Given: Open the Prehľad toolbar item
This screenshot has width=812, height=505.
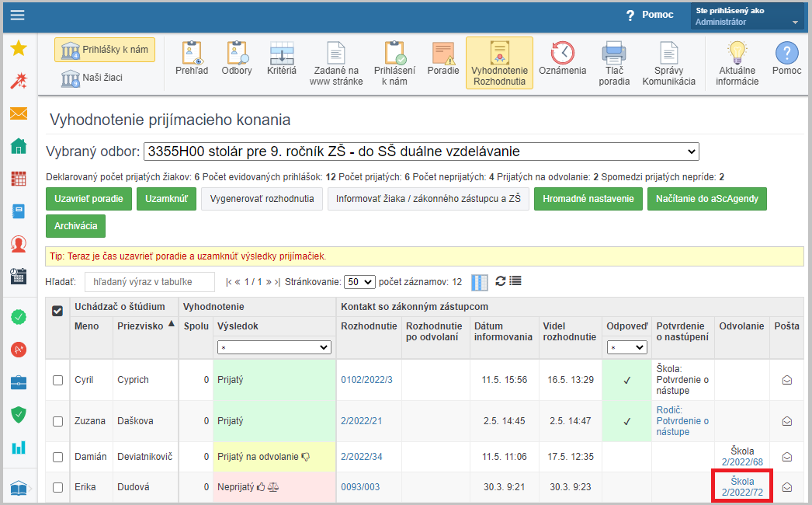Looking at the screenshot, I should tap(192, 58).
